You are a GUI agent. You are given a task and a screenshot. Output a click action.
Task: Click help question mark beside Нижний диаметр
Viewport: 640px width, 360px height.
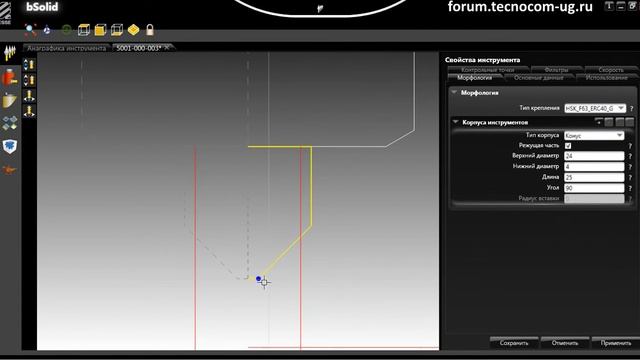[631, 167]
